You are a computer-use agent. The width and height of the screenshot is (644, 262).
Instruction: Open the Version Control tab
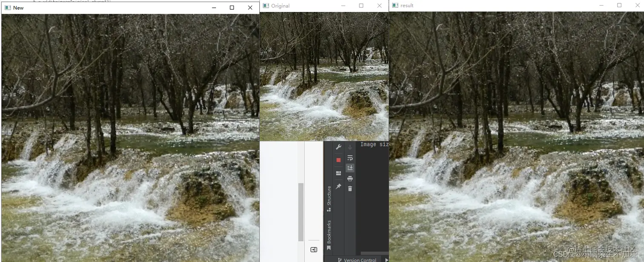pos(357,259)
